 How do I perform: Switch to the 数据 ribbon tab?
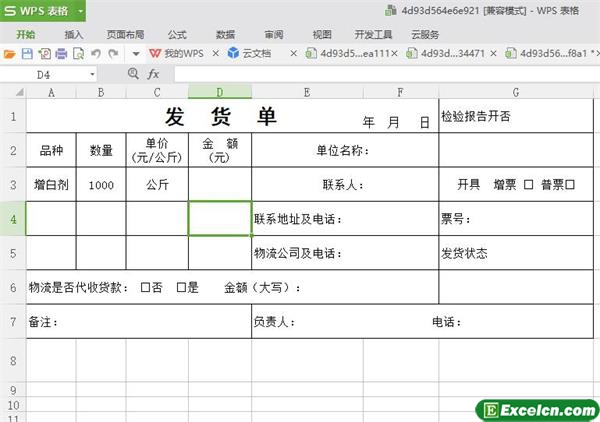point(225,35)
